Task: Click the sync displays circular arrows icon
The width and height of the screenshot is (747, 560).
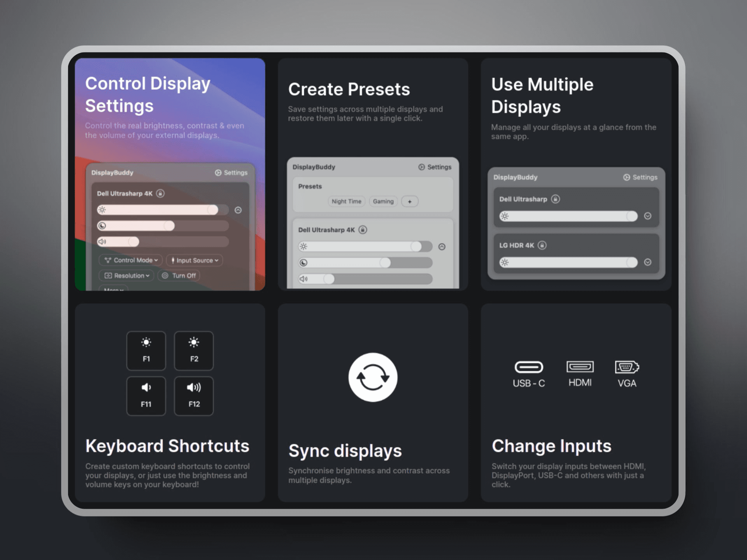Action: [x=373, y=377]
